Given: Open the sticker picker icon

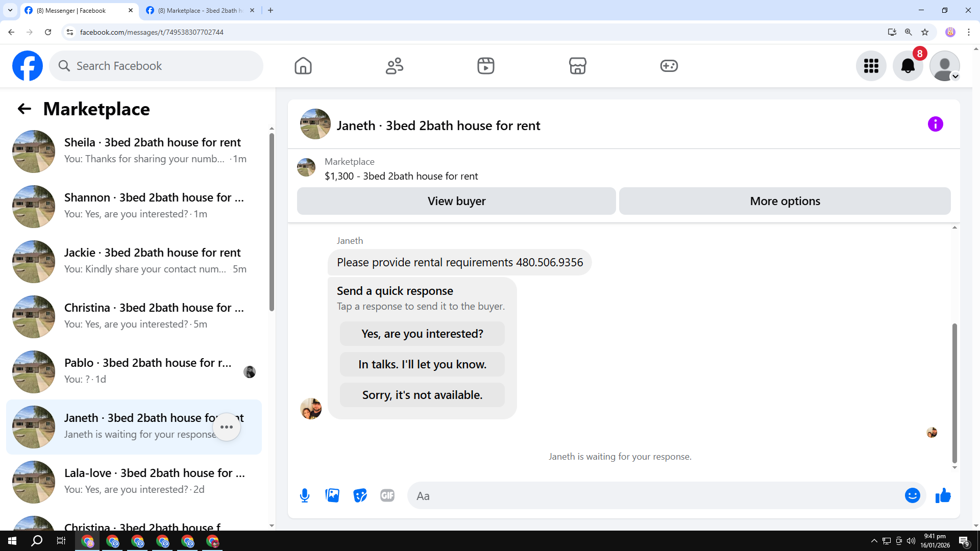Looking at the screenshot, I should 360,495.
